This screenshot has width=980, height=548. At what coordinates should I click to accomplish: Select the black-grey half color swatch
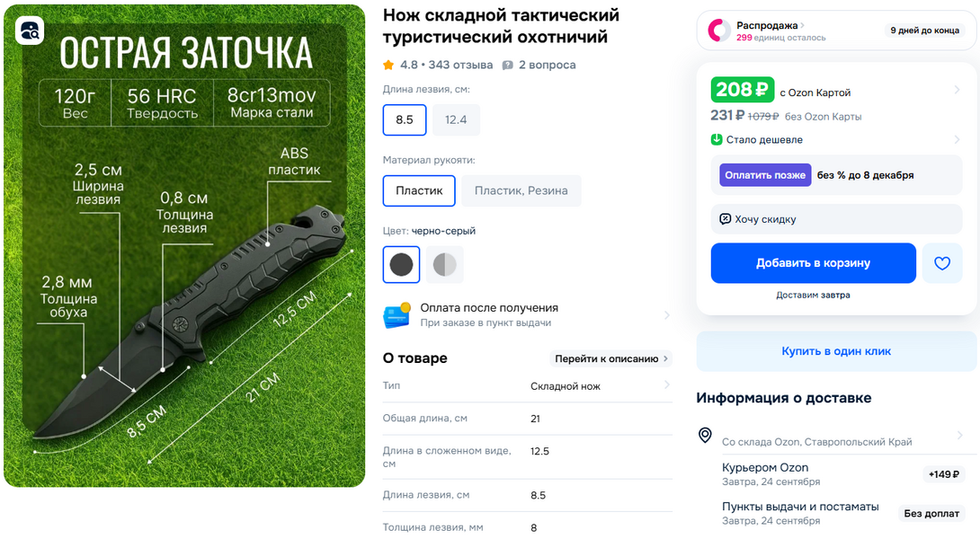pyautogui.click(x=445, y=265)
